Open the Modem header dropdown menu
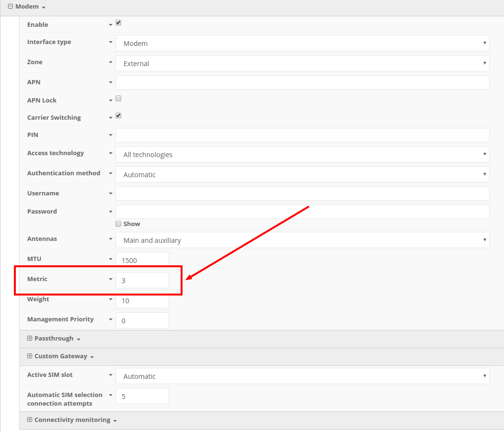 [44, 8]
